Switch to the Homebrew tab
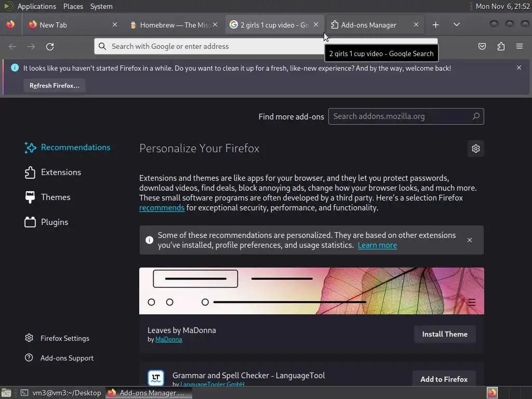532x399 pixels. (x=174, y=25)
